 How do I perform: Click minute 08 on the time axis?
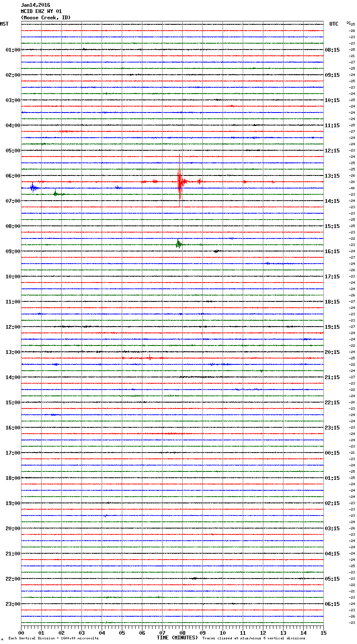[x=182, y=633]
